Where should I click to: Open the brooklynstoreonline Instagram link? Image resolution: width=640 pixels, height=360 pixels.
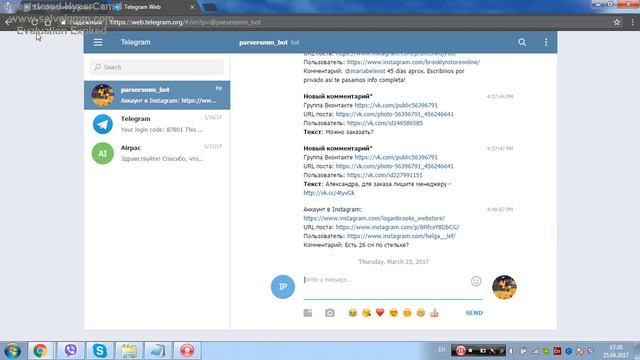click(x=413, y=62)
